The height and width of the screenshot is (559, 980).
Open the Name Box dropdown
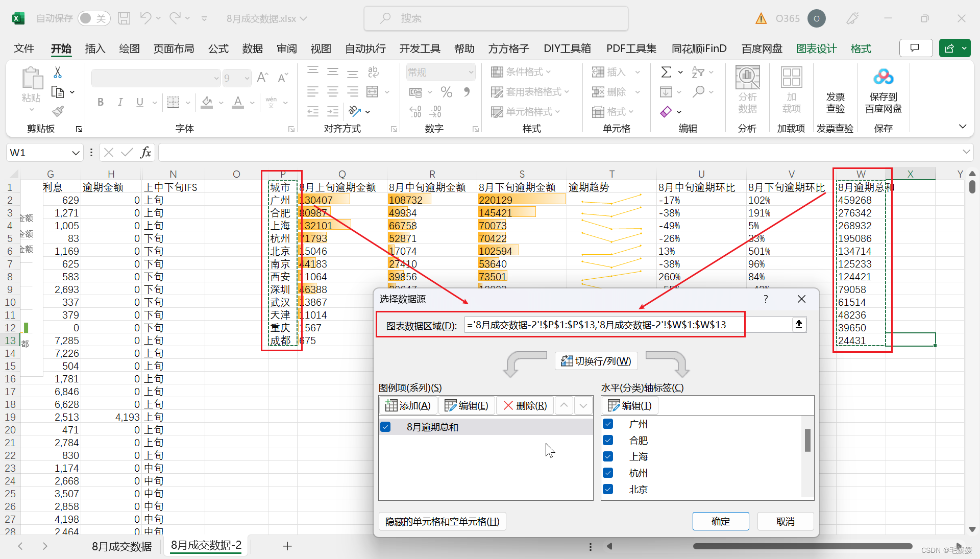[x=76, y=153]
